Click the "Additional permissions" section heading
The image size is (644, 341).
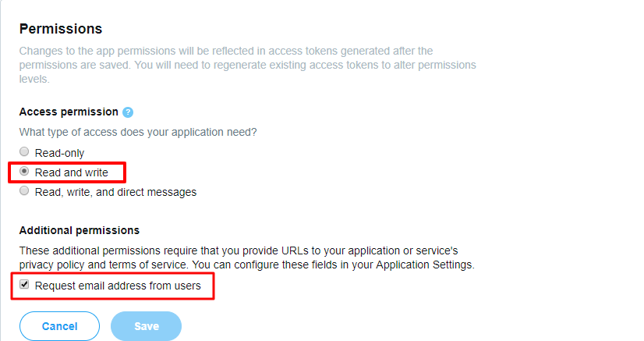(80, 230)
